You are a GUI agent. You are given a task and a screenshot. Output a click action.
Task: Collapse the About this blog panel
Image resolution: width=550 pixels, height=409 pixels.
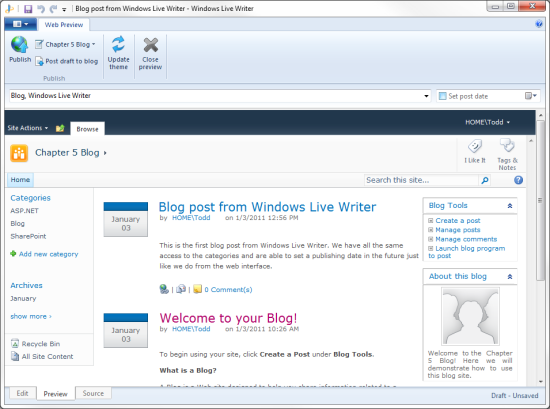point(510,277)
